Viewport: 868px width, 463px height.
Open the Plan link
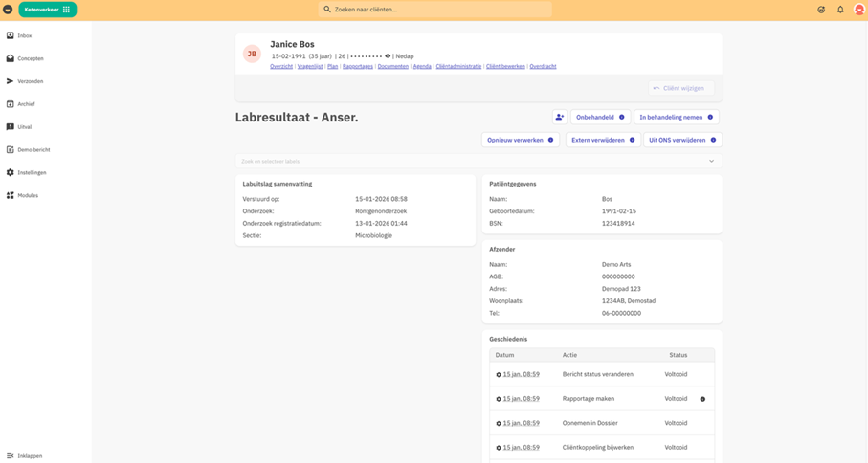point(333,66)
